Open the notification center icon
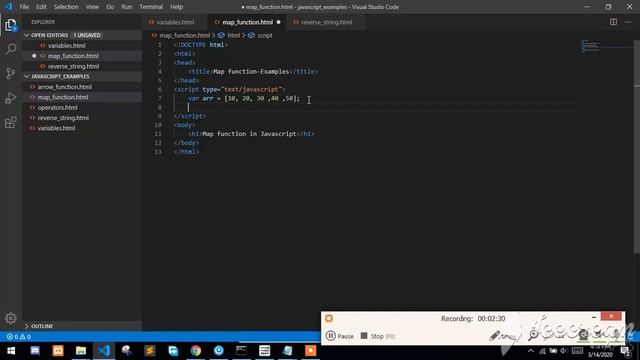 (626, 351)
